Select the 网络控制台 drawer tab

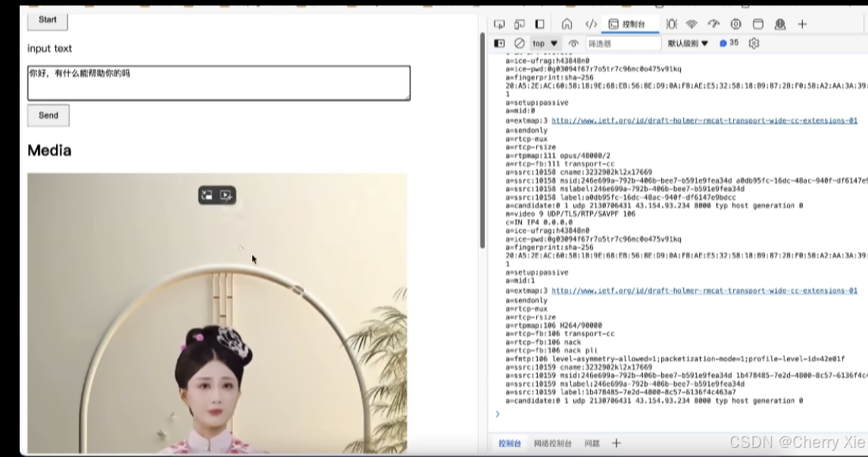click(x=552, y=443)
